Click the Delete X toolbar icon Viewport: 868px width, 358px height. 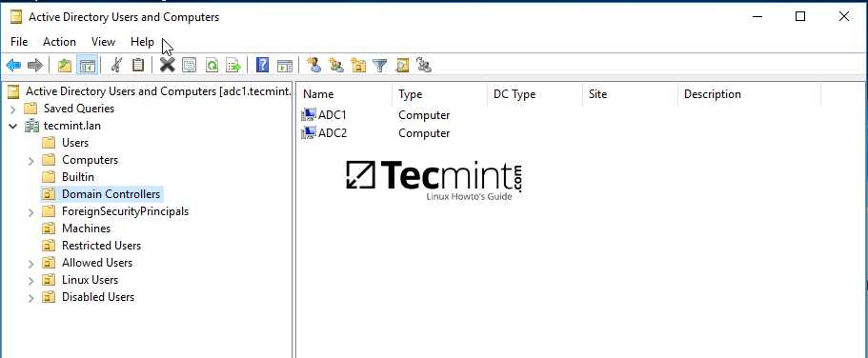coord(167,66)
